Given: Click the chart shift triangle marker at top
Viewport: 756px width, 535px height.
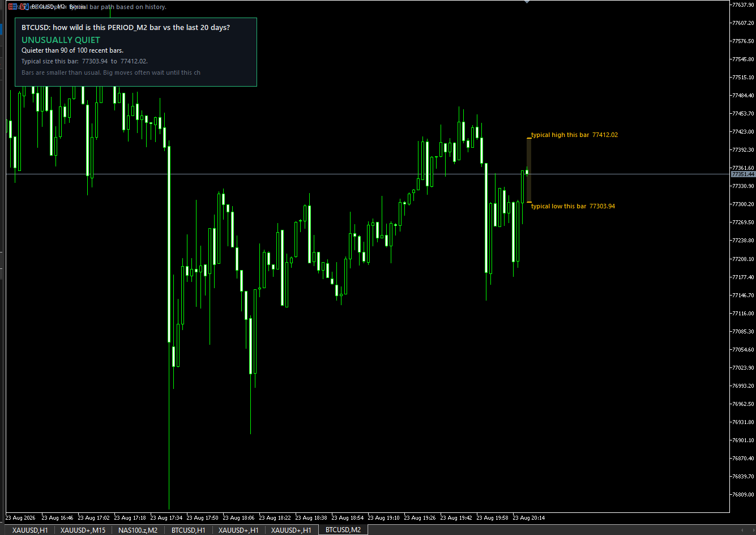Looking at the screenshot, I should coord(527,2).
